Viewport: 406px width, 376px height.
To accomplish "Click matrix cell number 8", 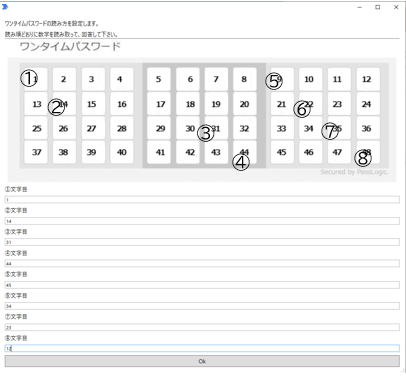I will pos(245,79).
